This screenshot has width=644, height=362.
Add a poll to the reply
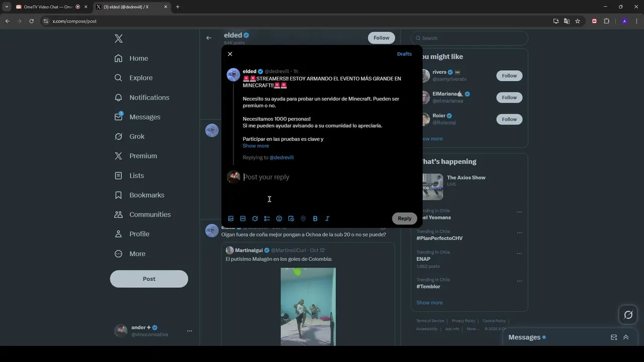267,219
